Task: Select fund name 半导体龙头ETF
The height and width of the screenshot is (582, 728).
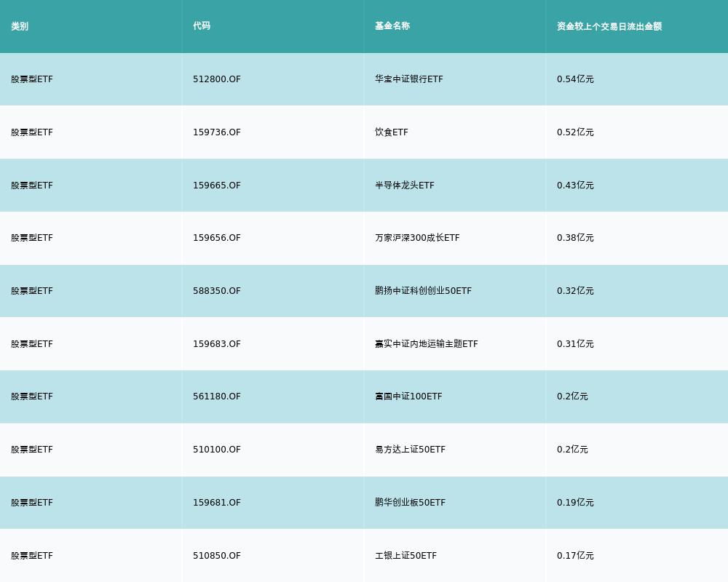Action: [404, 185]
